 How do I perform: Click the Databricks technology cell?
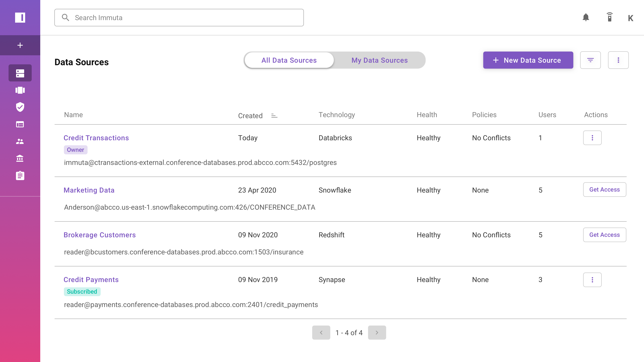tap(335, 138)
